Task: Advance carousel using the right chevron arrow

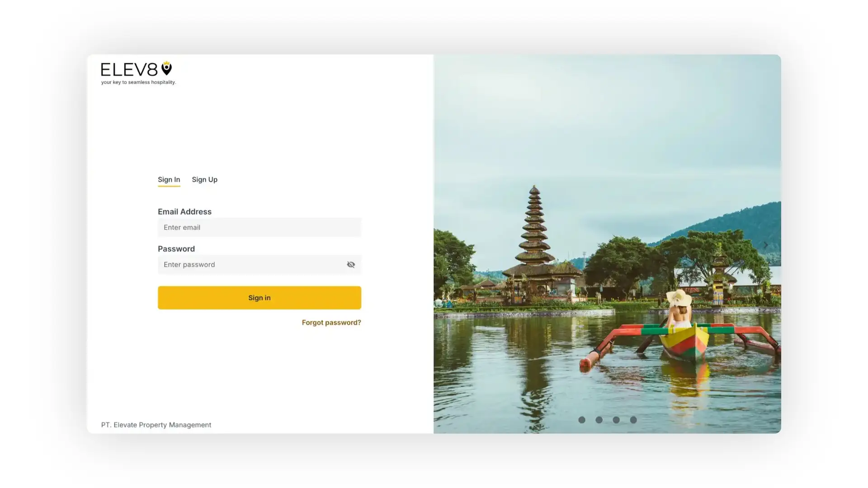Action: 765,244
